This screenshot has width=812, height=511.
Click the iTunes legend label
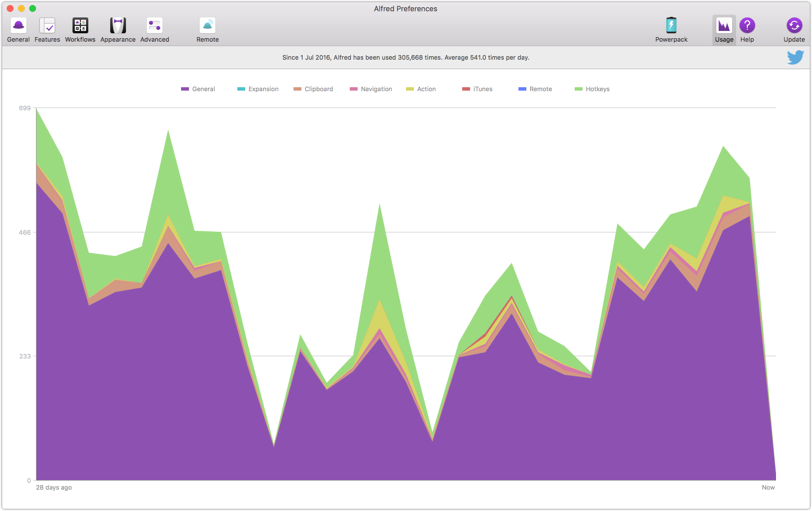click(483, 89)
